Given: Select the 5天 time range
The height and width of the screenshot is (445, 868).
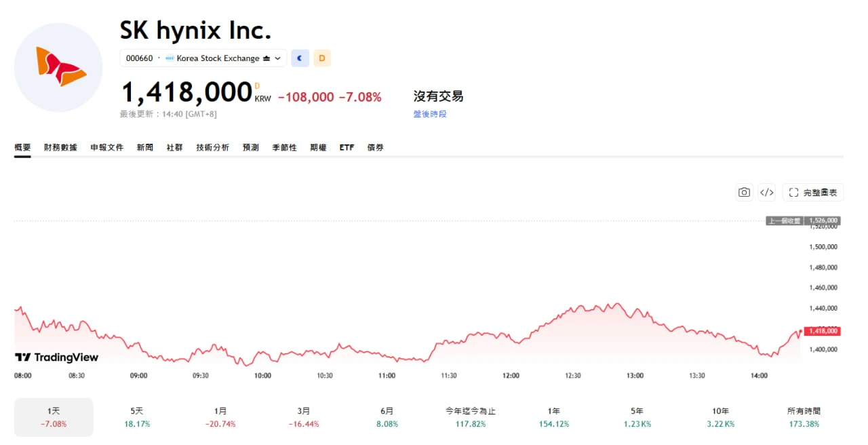Looking at the screenshot, I should [x=137, y=417].
